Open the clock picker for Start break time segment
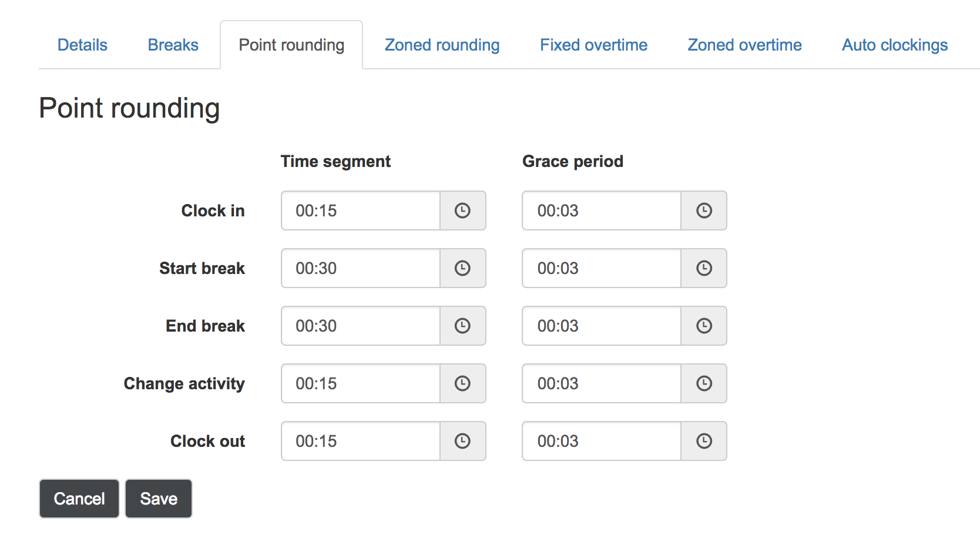Viewport: 980px width, 548px height. tap(462, 268)
